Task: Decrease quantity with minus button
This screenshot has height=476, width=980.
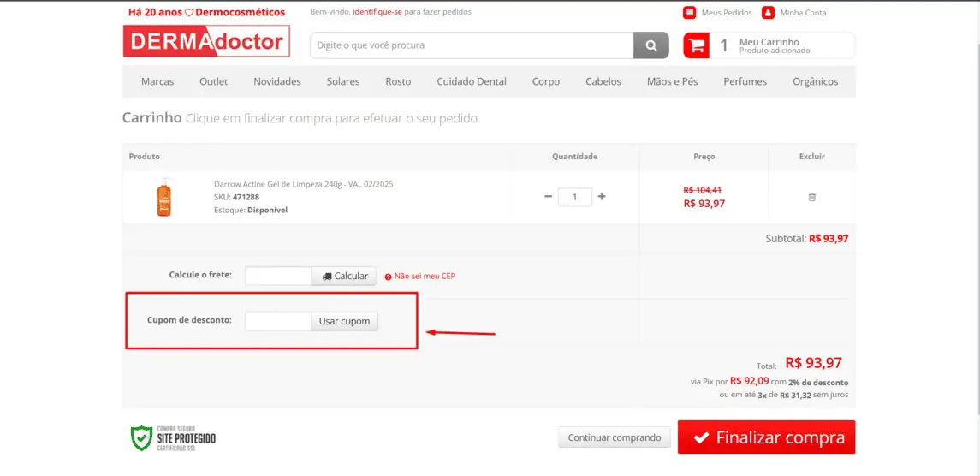Action: click(x=548, y=196)
